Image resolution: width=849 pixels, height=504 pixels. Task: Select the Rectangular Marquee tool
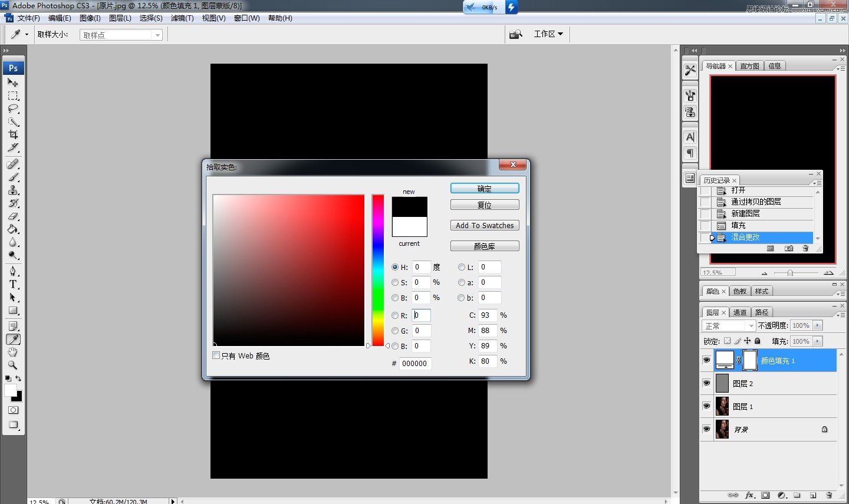13,96
